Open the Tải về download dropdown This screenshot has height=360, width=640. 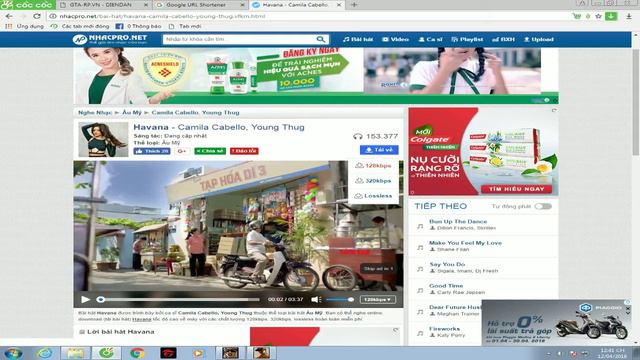pyautogui.click(x=379, y=150)
